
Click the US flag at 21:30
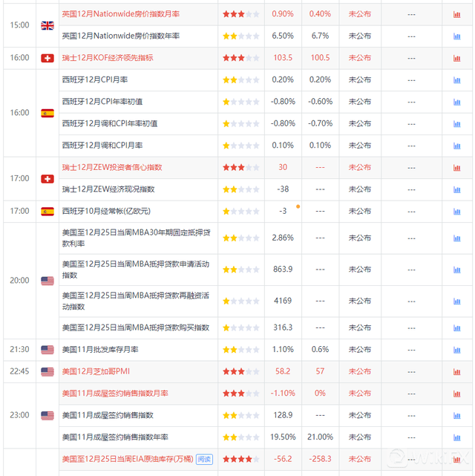click(47, 350)
